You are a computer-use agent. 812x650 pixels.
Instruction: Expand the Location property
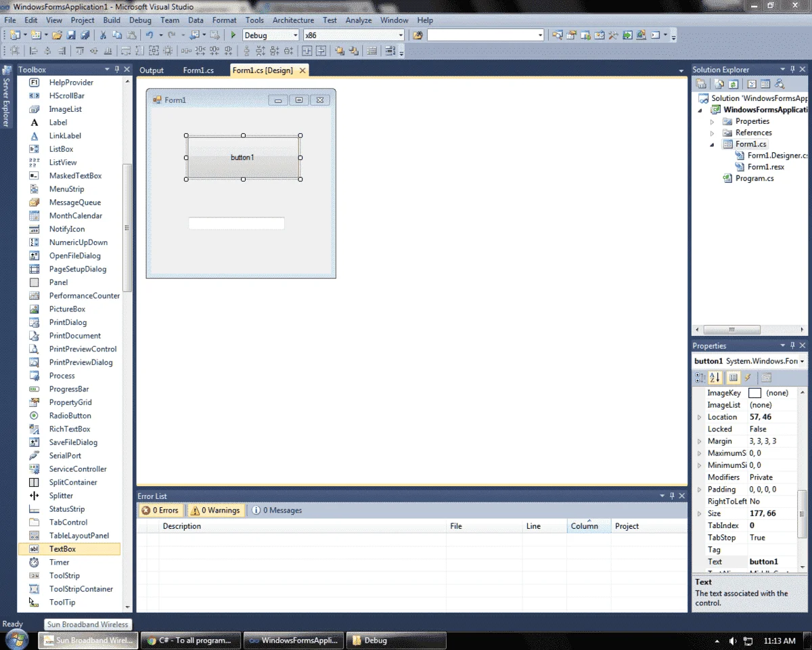[700, 417]
